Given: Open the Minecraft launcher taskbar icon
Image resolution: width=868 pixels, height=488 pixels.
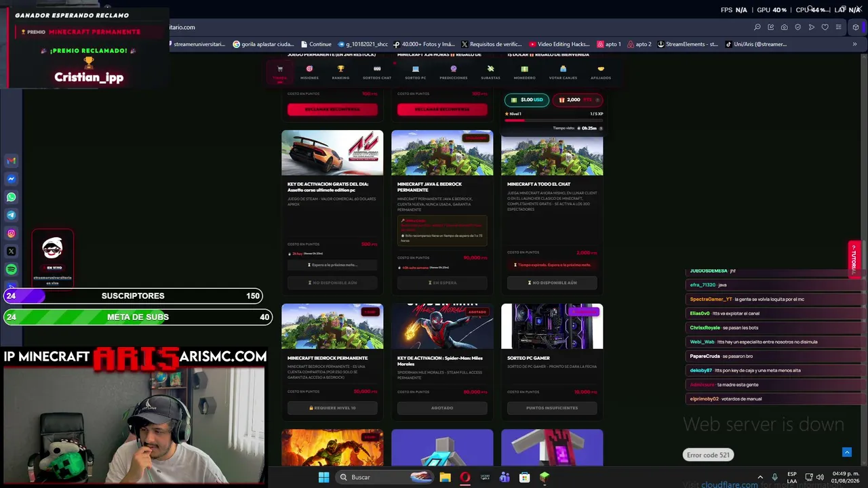Looking at the screenshot, I should 544,477.
